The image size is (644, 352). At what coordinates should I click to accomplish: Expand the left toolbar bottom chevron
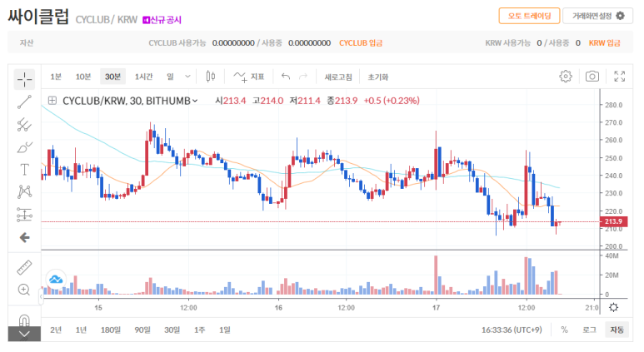(x=24, y=334)
